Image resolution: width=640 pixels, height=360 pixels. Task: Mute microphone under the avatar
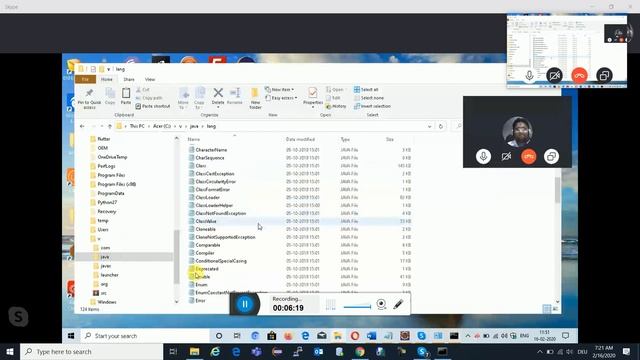coord(483,156)
